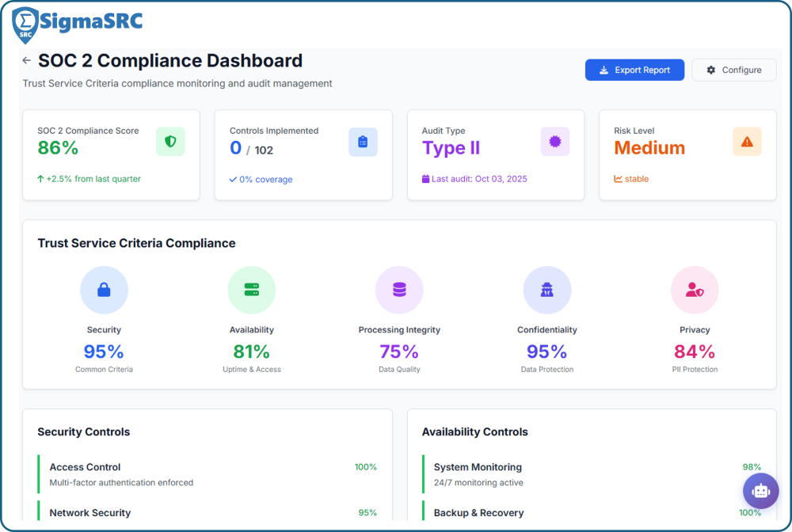Click the Security lock icon

[104, 290]
